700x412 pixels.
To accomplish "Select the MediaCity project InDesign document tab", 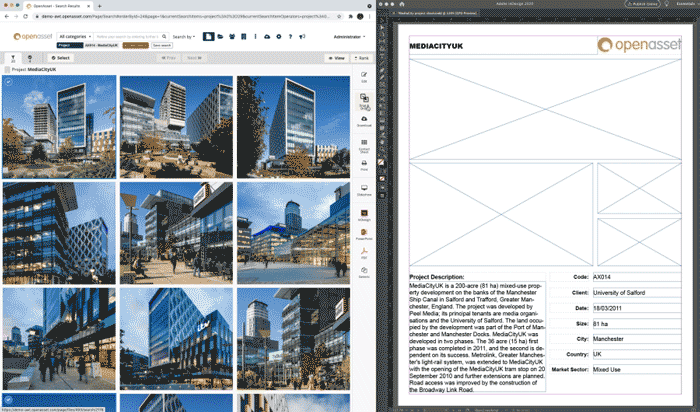I will pos(435,13).
